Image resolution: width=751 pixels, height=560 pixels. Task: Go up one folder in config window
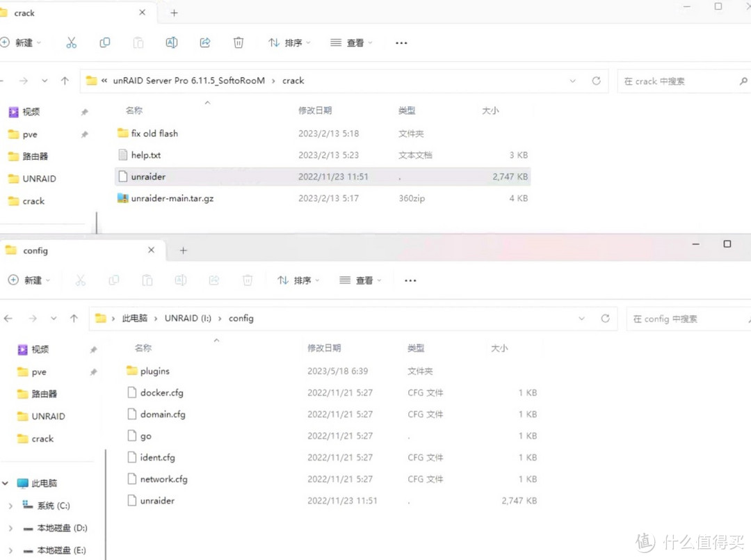(74, 318)
